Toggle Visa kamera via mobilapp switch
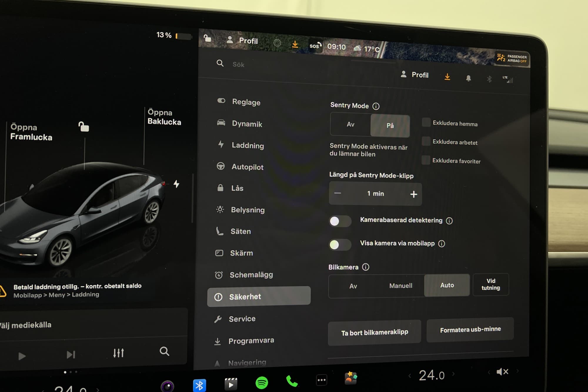 coord(340,244)
